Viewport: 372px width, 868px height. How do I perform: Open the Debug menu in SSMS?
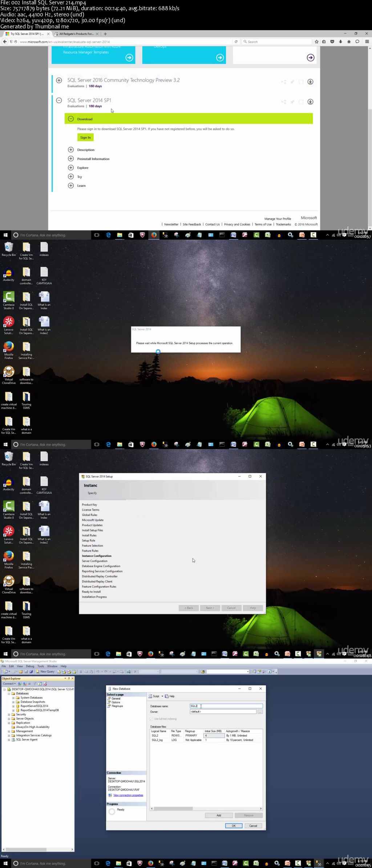(30, 666)
